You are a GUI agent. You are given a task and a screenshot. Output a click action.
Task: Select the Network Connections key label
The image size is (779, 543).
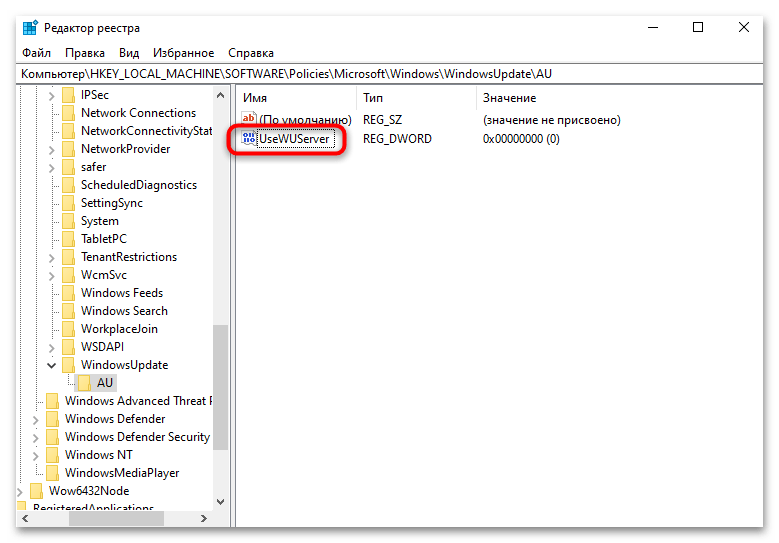point(138,113)
